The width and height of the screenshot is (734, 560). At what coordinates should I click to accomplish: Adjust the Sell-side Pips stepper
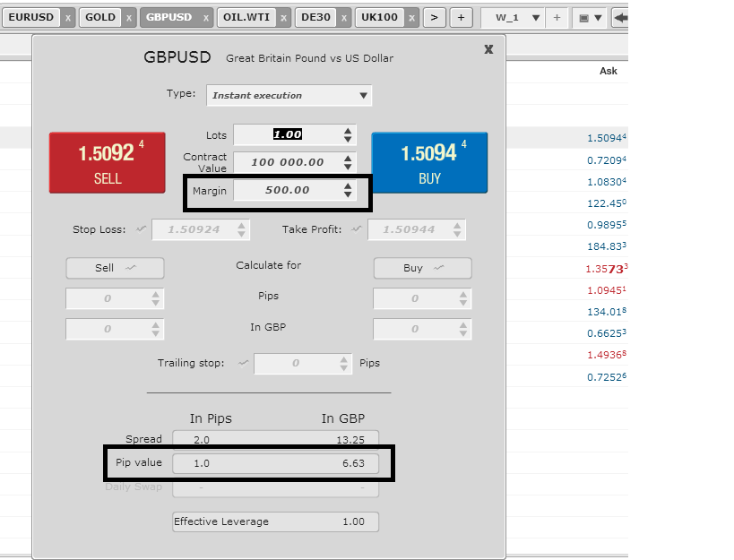pyautogui.click(x=156, y=298)
